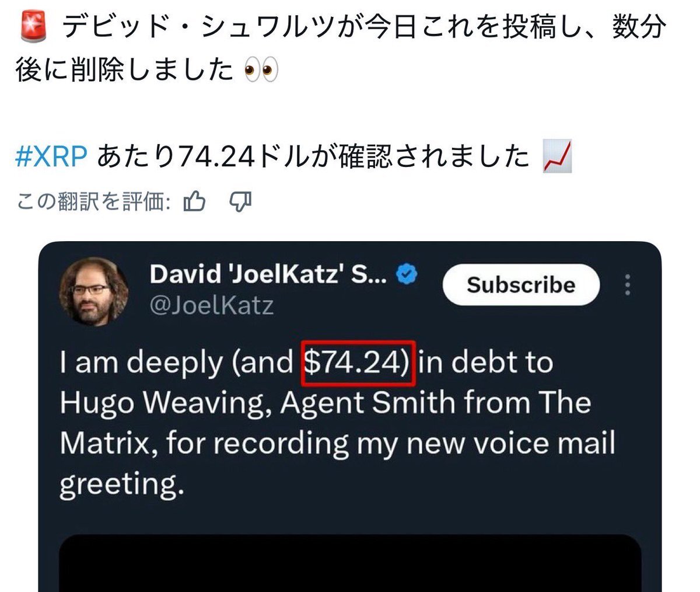Click the あたり74.24ドル text line

tap(313, 156)
